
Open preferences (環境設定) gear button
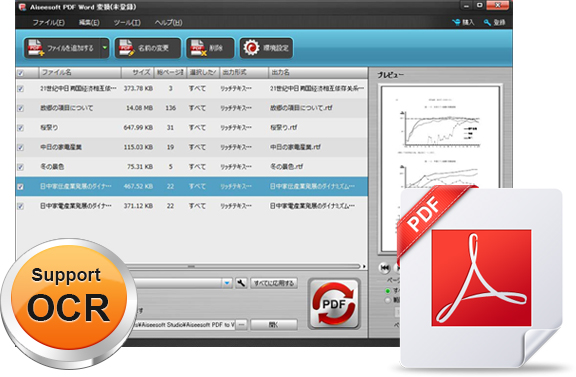pyautogui.click(x=266, y=48)
